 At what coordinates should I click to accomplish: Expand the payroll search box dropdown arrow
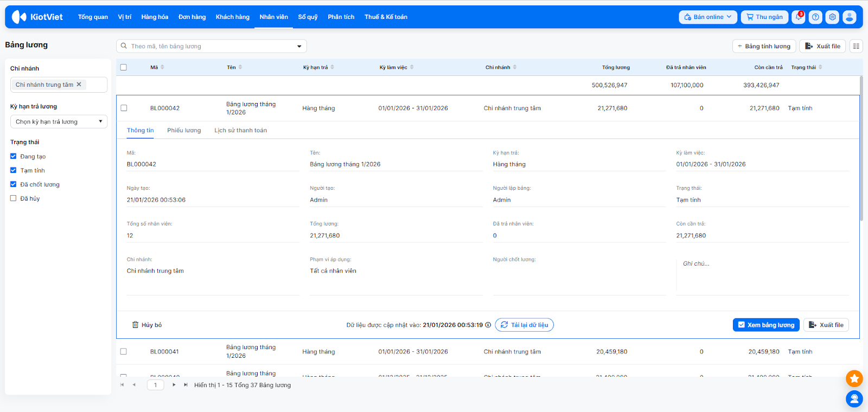[x=299, y=46]
